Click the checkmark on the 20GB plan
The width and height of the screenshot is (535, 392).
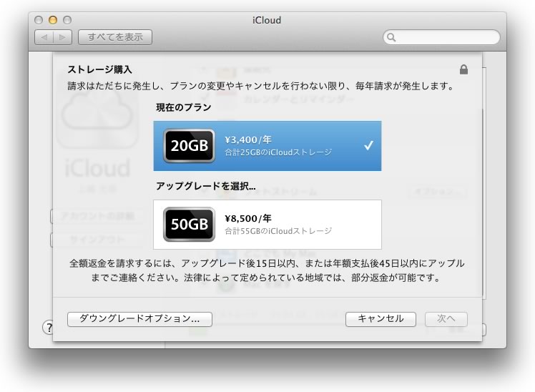(x=368, y=145)
